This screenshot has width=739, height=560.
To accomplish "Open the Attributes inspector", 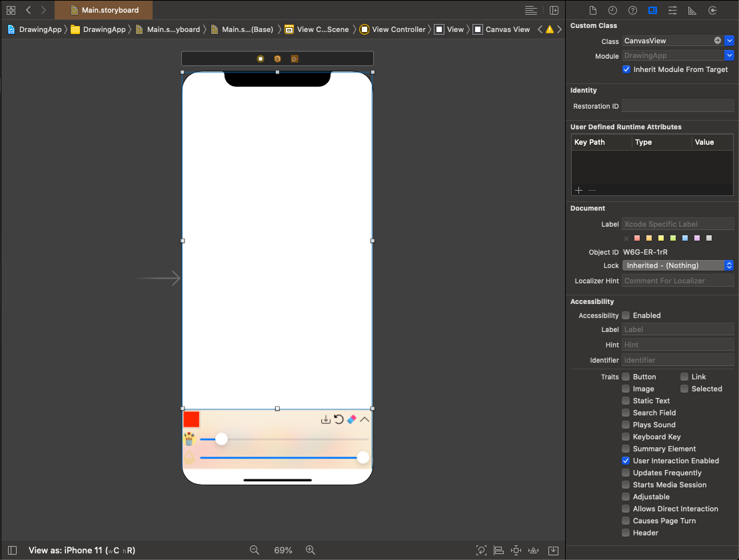I will pyautogui.click(x=672, y=11).
